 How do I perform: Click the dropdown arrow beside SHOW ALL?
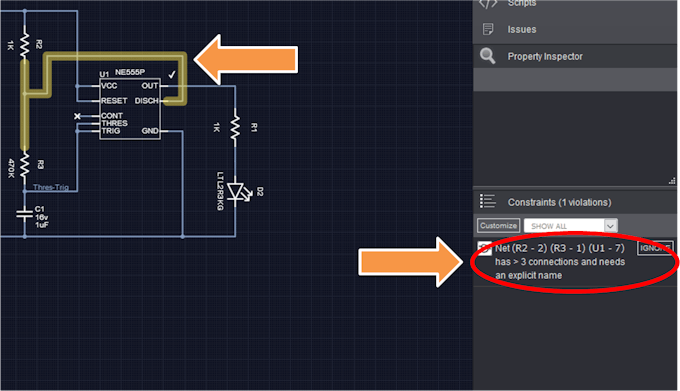point(610,226)
